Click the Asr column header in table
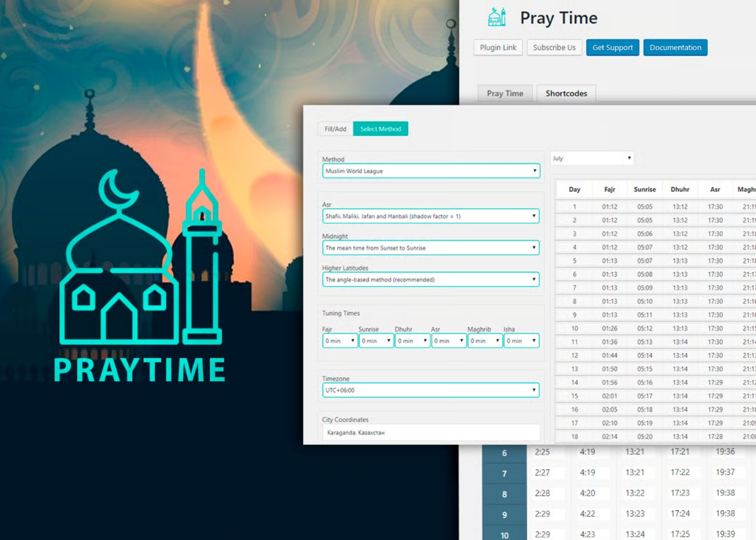Image resolution: width=756 pixels, height=540 pixels. 715,190
